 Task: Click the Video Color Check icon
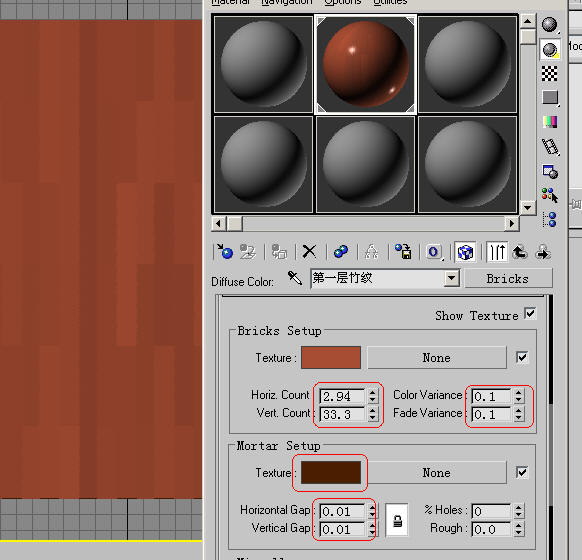[x=550, y=122]
